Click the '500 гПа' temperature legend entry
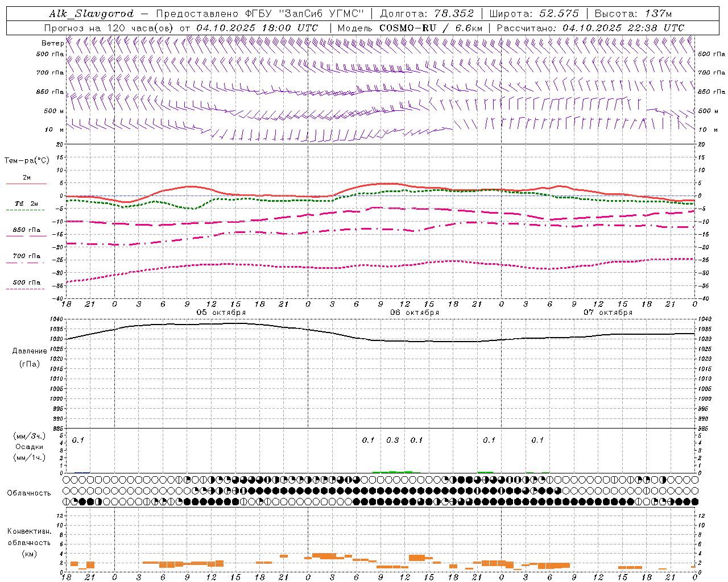The height and width of the screenshot is (582, 728). coord(26,285)
